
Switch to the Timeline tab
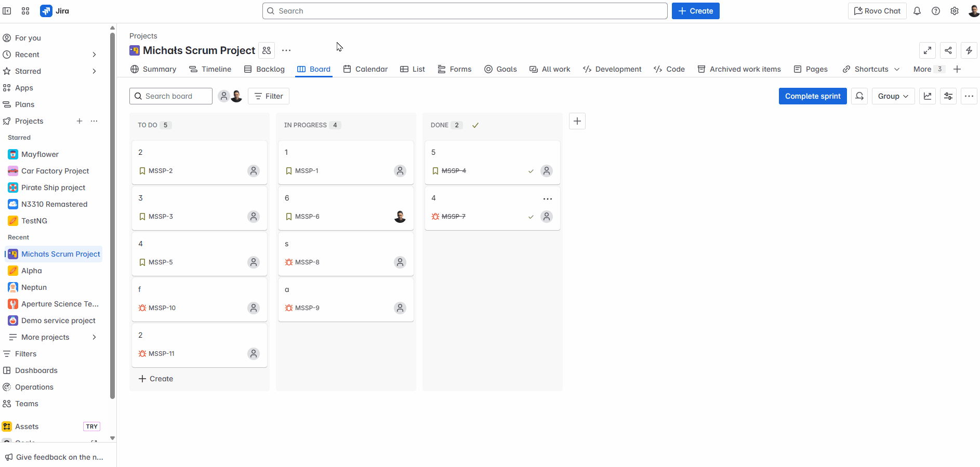point(210,69)
